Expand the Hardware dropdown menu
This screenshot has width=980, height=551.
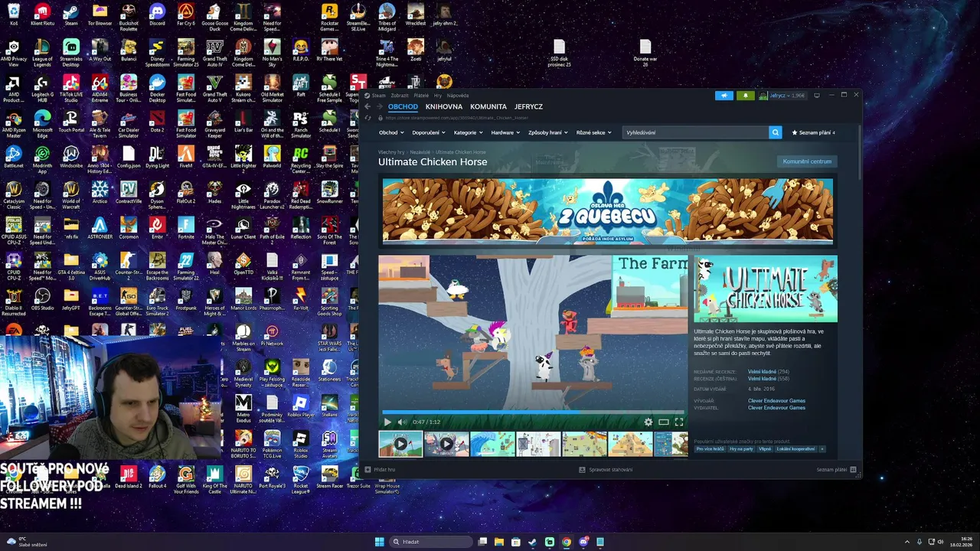505,132
